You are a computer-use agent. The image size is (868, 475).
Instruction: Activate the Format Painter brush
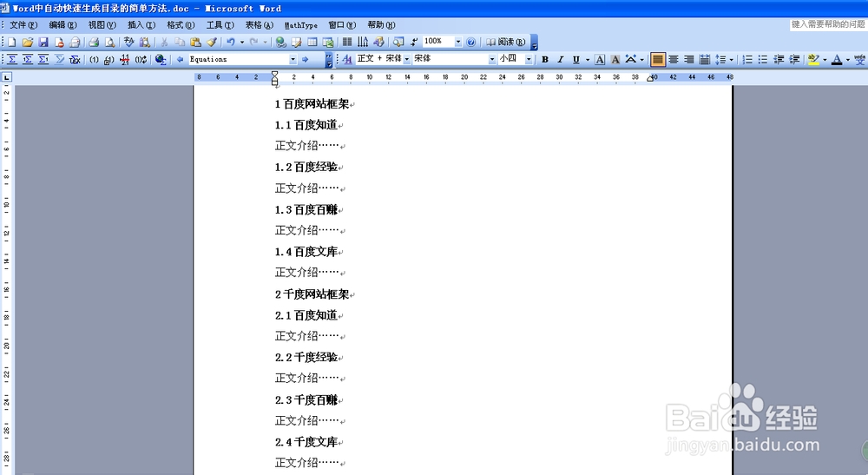[212, 42]
